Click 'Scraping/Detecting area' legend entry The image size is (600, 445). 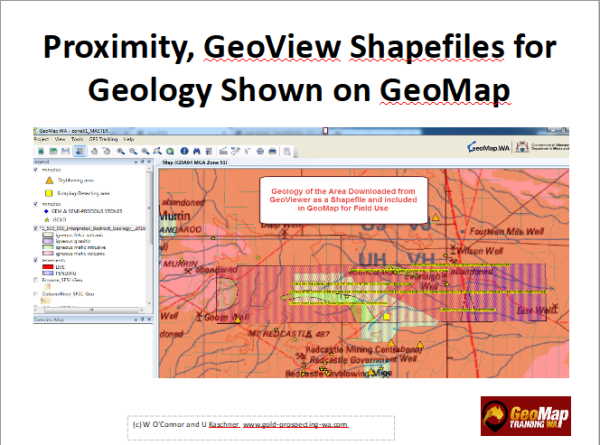(83, 193)
